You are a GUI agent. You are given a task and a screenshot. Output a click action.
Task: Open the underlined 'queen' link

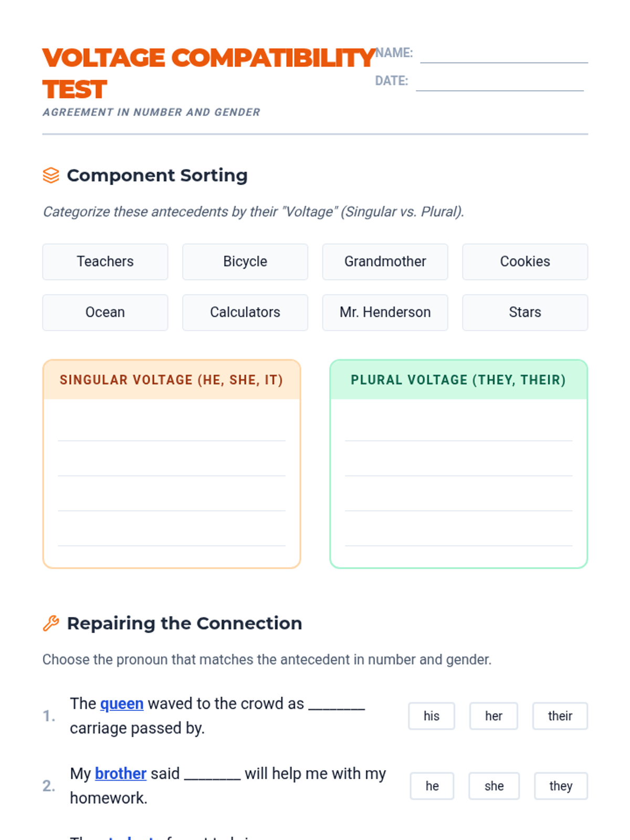[122, 703]
